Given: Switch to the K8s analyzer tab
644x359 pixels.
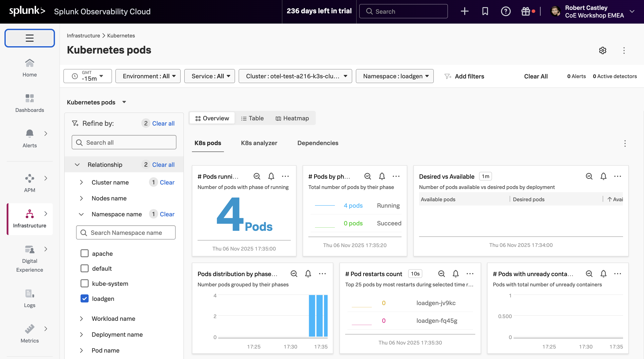Looking at the screenshot, I should [x=259, y=143].
